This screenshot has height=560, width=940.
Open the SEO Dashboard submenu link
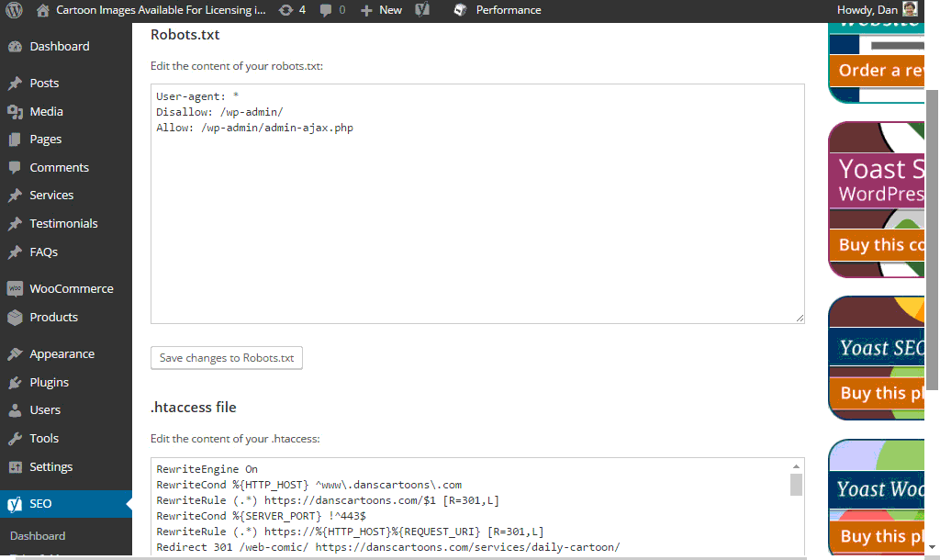click(38, 536)
